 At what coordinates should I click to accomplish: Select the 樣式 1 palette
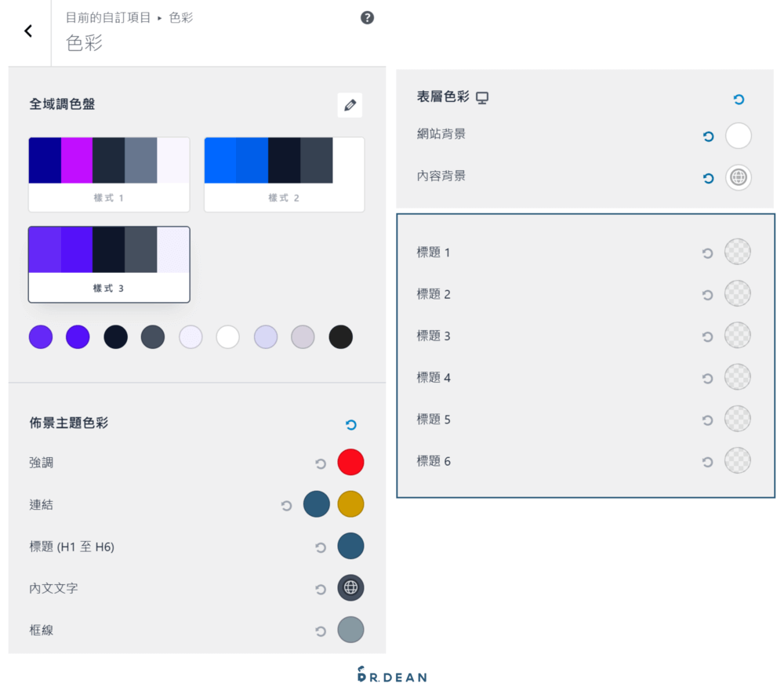point(109,174)
